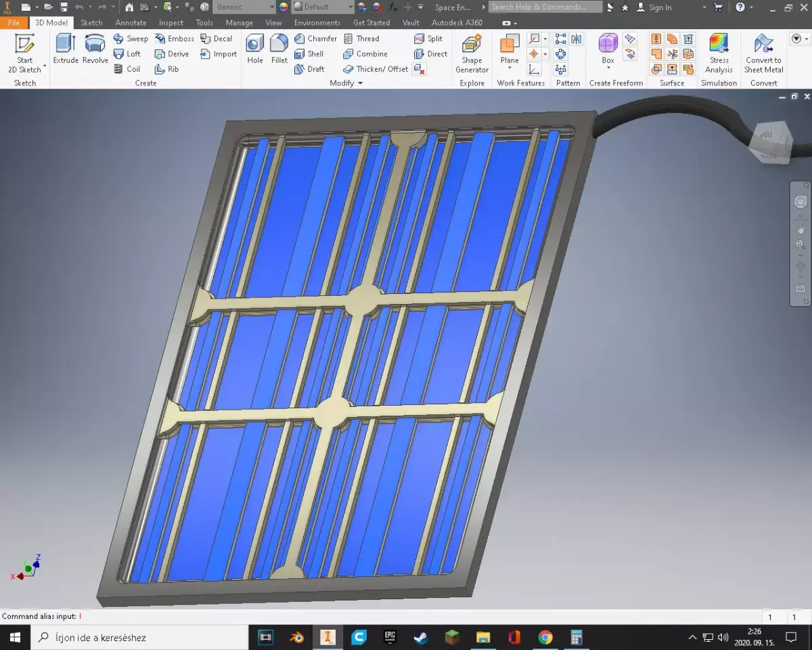Image resolution: width=812 pixels, height=650 pixels.
Task: Expand Start 2D Sketch dropdown arrow
Action: (x=45, y=66)
